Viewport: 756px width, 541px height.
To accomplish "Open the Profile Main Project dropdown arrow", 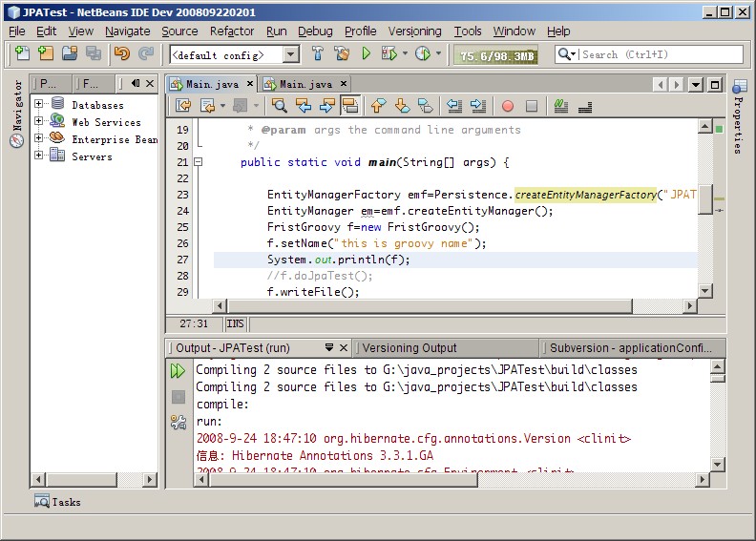I will 439,53.
